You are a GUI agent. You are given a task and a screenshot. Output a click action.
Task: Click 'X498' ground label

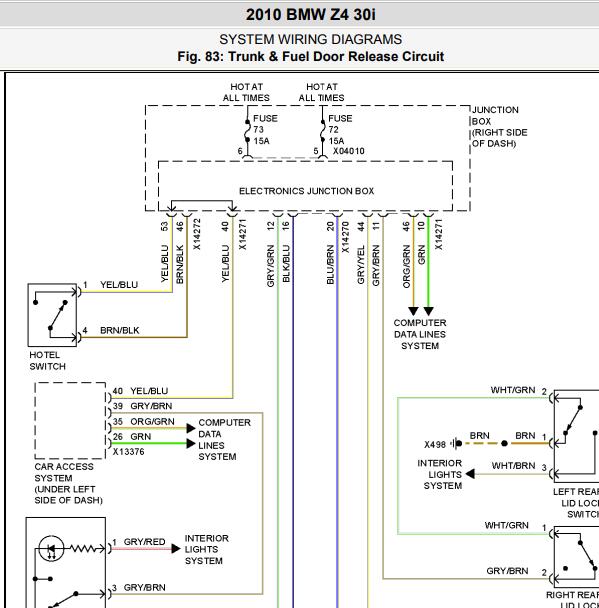pos(435,445)
